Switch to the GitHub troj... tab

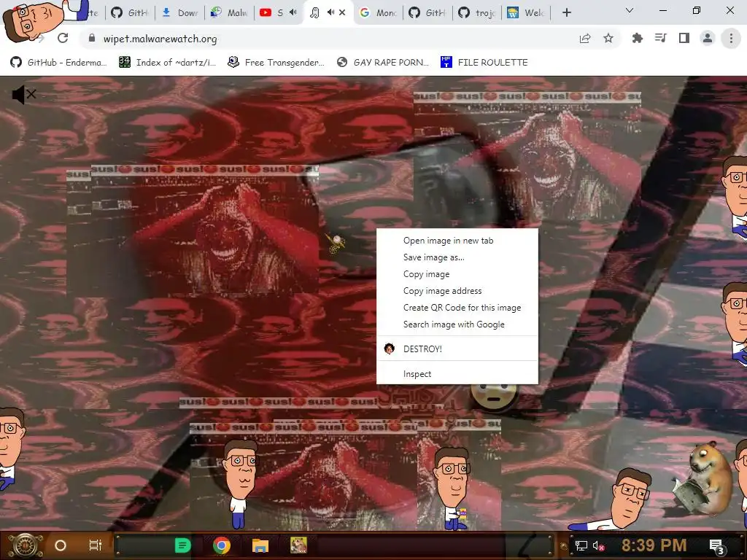tap(477, 12)
